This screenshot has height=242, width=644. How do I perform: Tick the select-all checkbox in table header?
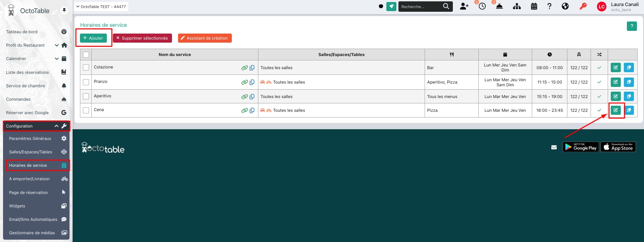(86, 55)
